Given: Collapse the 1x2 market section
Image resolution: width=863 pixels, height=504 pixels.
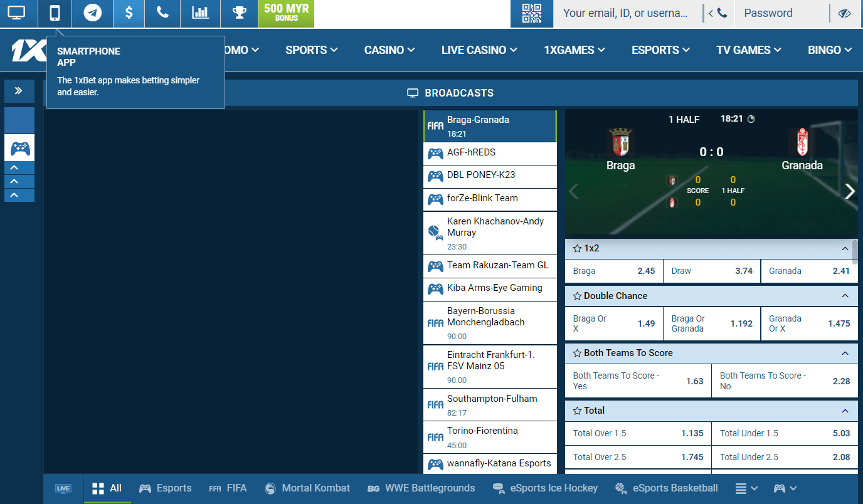Looking at the screenshot, I should point(845,249).
